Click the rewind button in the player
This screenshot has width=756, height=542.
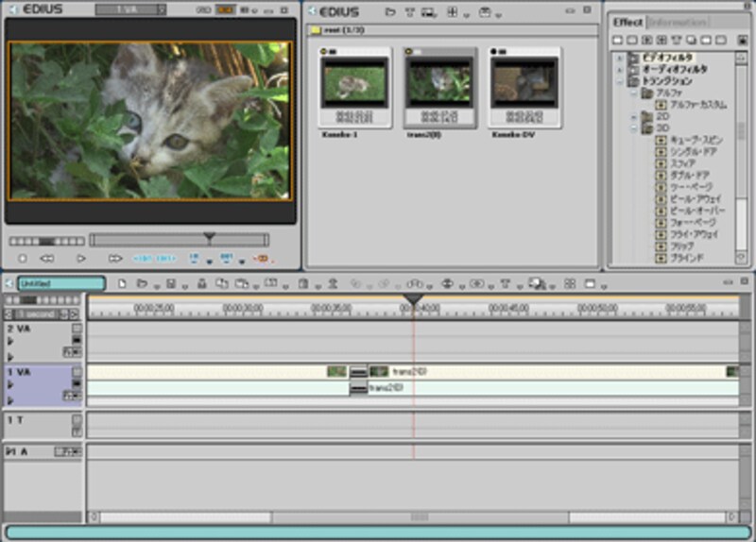tap(47, 258)
